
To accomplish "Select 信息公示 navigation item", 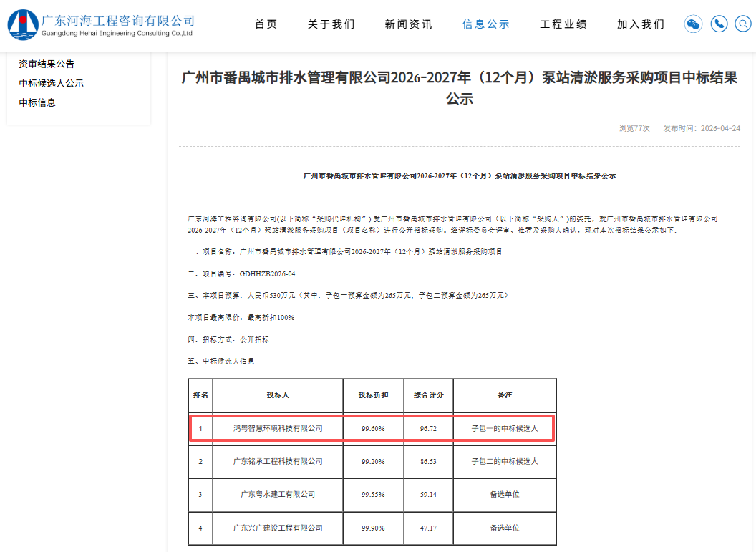I will point(485,24).
